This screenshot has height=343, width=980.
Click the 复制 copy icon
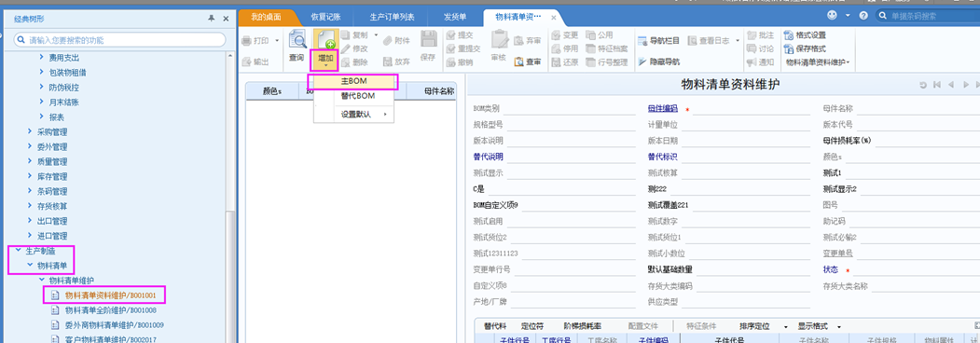[x=346, y=35]
